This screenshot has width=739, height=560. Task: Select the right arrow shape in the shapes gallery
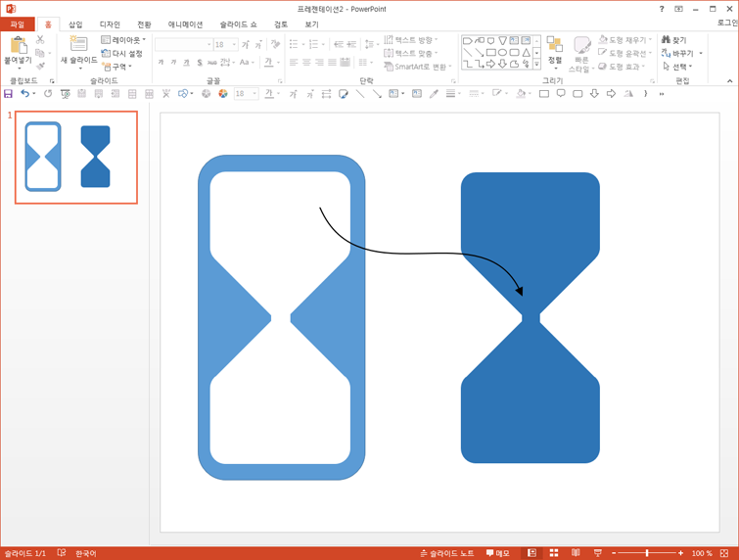click(490, 64)
